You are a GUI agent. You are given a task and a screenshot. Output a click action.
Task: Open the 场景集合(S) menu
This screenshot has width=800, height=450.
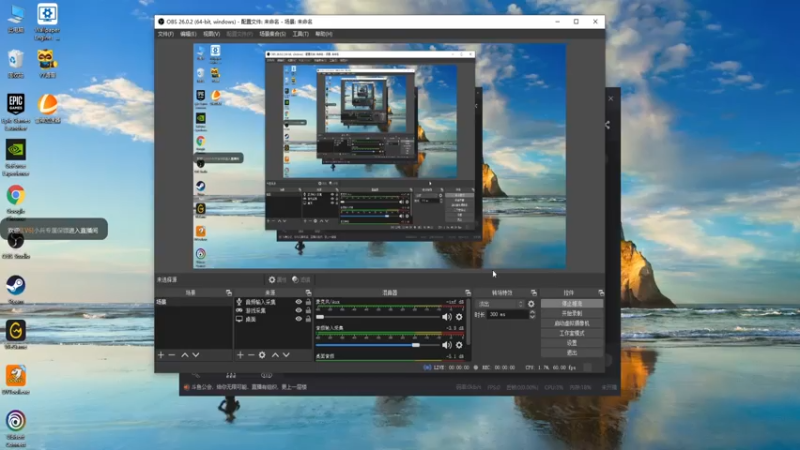point(272,34)
